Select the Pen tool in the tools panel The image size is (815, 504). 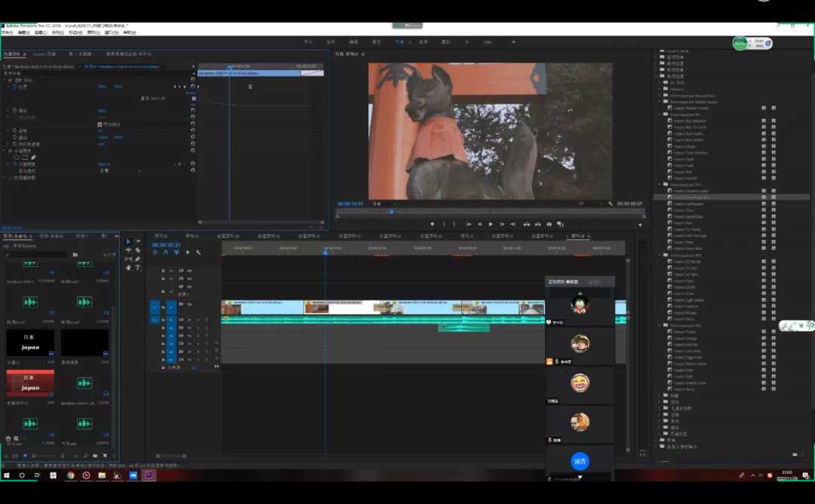click(x=137, y=259)
